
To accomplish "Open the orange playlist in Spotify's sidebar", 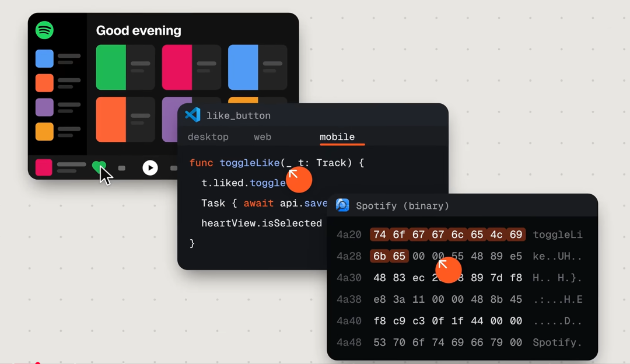I will (58, 83).
